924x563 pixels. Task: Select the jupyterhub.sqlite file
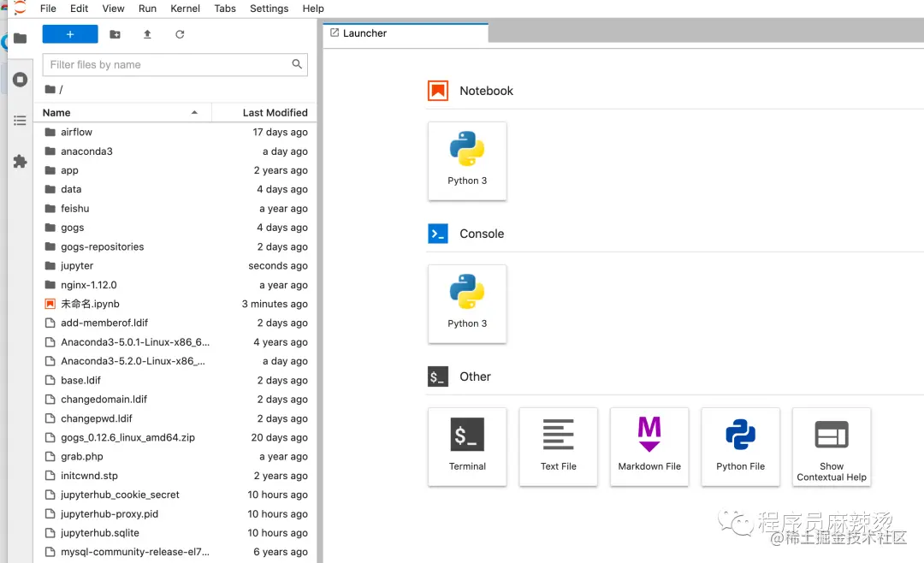coord(175,533)
